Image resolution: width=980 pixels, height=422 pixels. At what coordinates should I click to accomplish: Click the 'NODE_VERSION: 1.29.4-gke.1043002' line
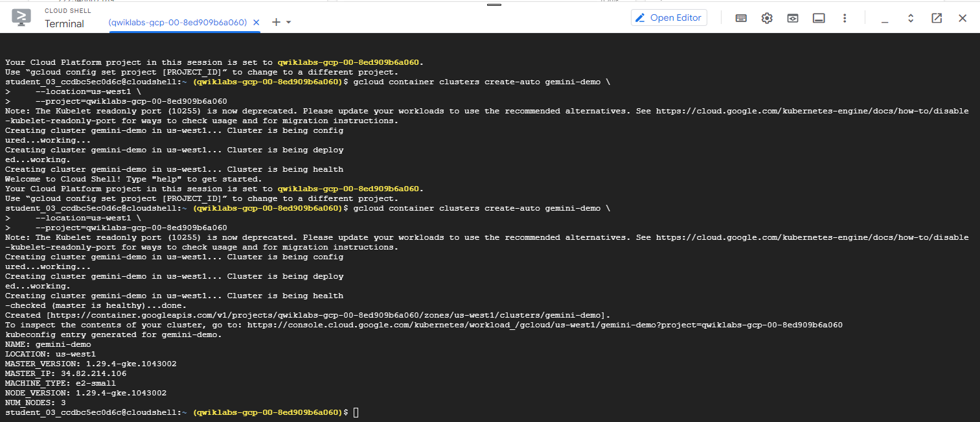tap(85, 393)
